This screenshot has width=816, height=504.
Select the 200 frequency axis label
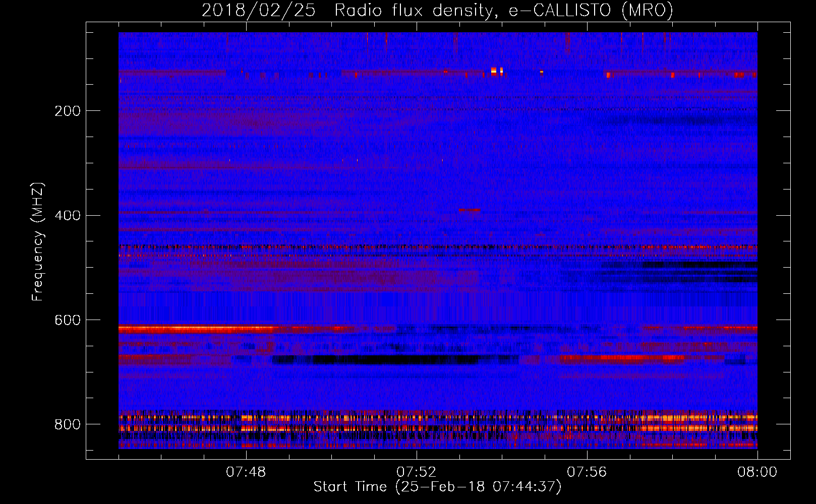[68, 111]
